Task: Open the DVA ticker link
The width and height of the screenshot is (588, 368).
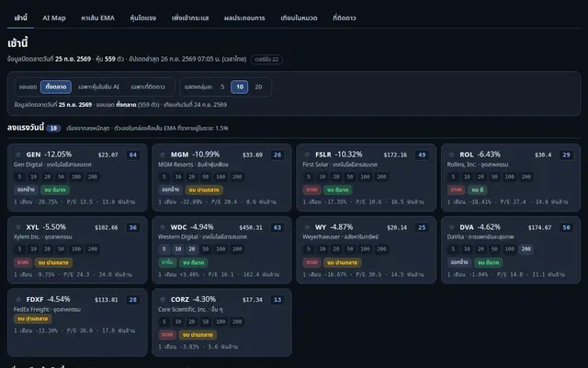Action: pyautogui.click(x=467, y=227)
